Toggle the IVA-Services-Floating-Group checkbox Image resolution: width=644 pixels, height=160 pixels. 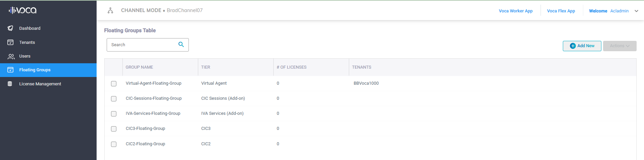[114, 114]
